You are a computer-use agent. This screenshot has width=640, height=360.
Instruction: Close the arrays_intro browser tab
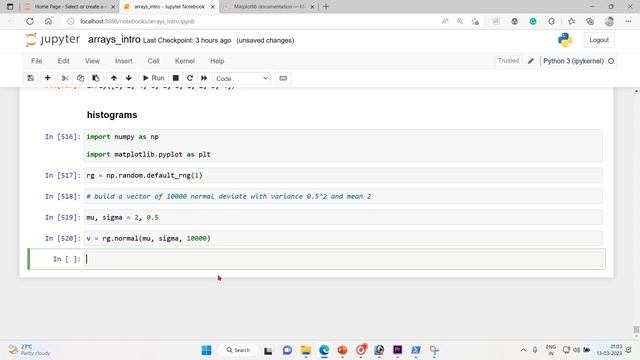click(x=212, y=7)
